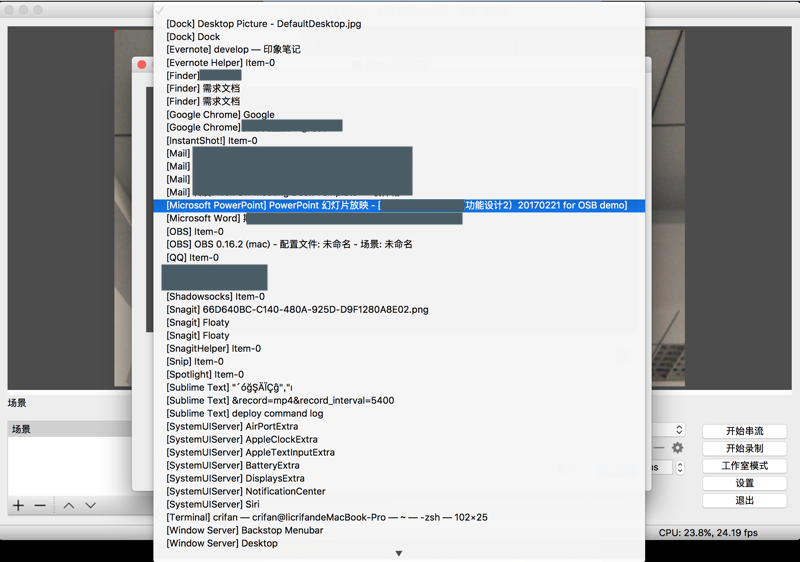Remove the scene with the minus icon
800x562 pixels.
click(x=40, y=505)
